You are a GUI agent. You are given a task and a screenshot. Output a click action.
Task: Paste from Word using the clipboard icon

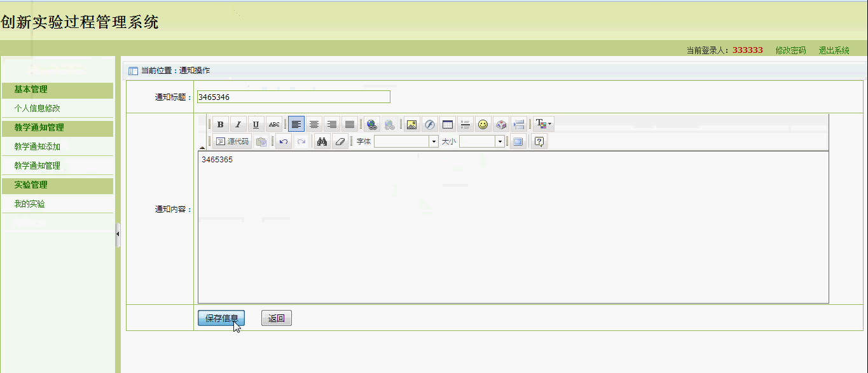[261, 141]
